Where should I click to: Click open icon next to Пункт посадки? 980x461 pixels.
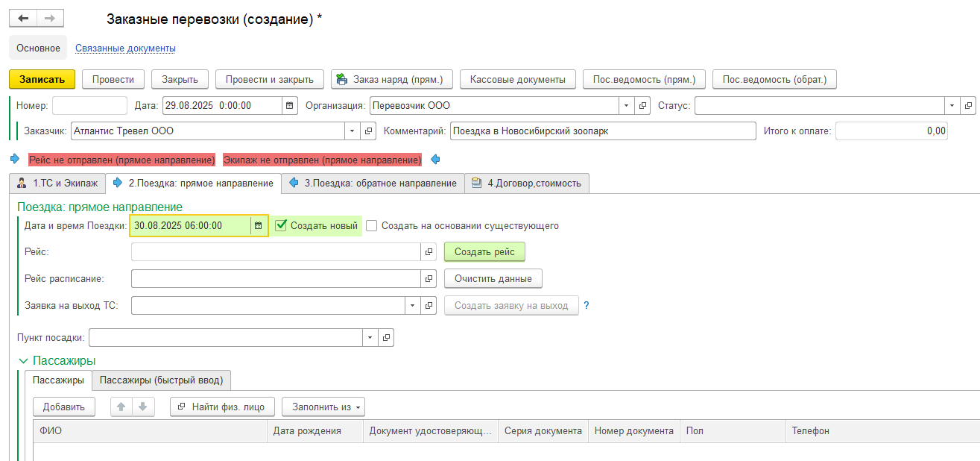(x=386, y=338)
